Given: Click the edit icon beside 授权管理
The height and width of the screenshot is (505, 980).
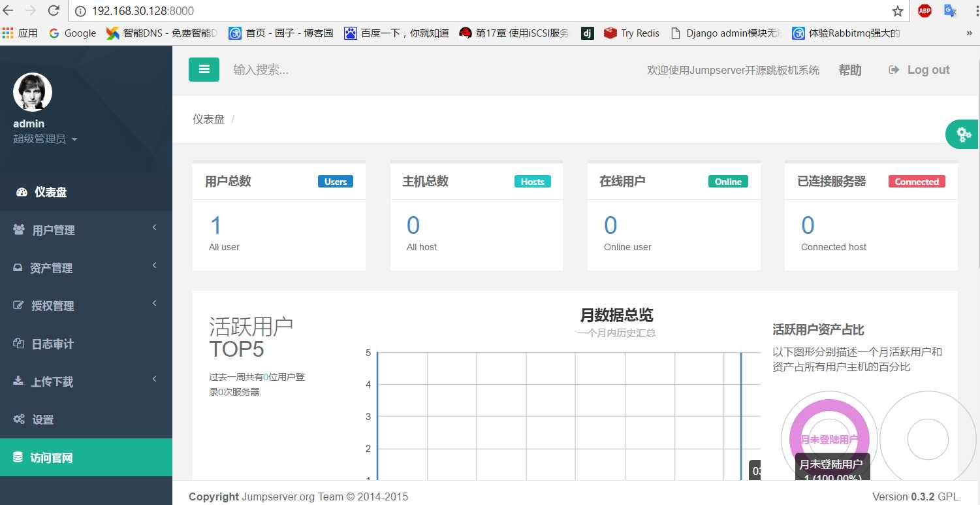Looking at the screenshot, I should coord(19,306).
